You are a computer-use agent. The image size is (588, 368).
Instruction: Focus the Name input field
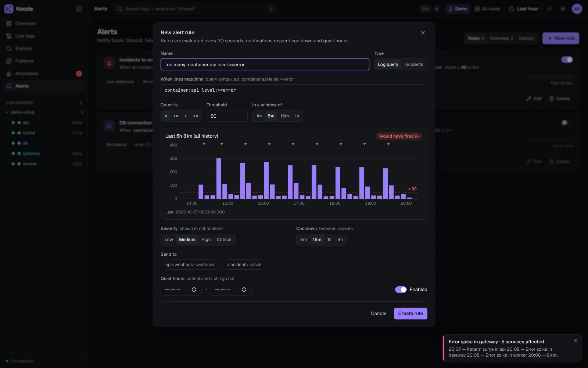coord(265,64)
